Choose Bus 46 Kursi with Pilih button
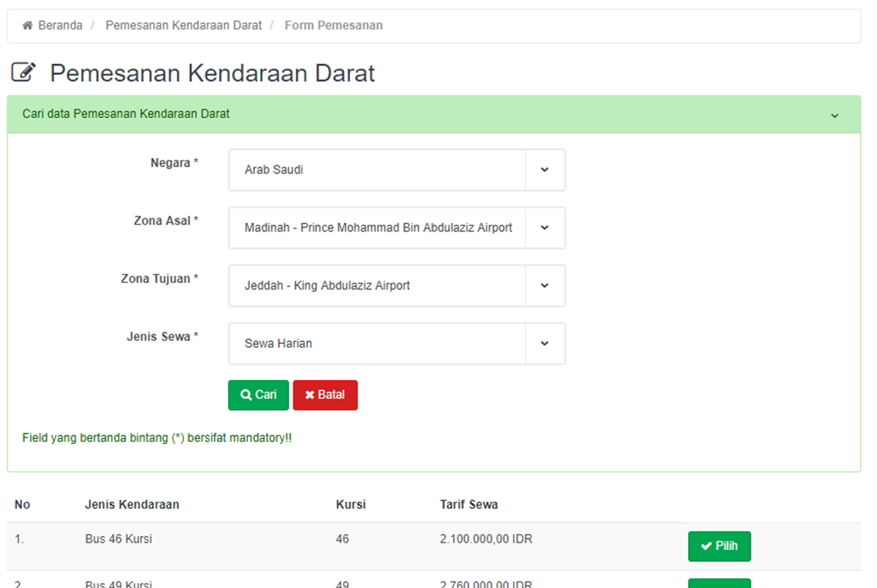This screenshot has height=588, width=877. 719,546
